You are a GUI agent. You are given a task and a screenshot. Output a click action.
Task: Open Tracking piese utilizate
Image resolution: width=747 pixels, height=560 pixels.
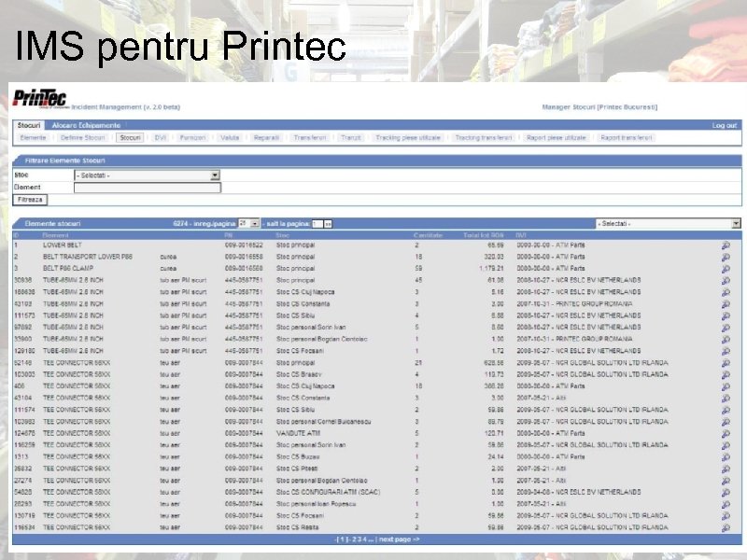(408, 137)
